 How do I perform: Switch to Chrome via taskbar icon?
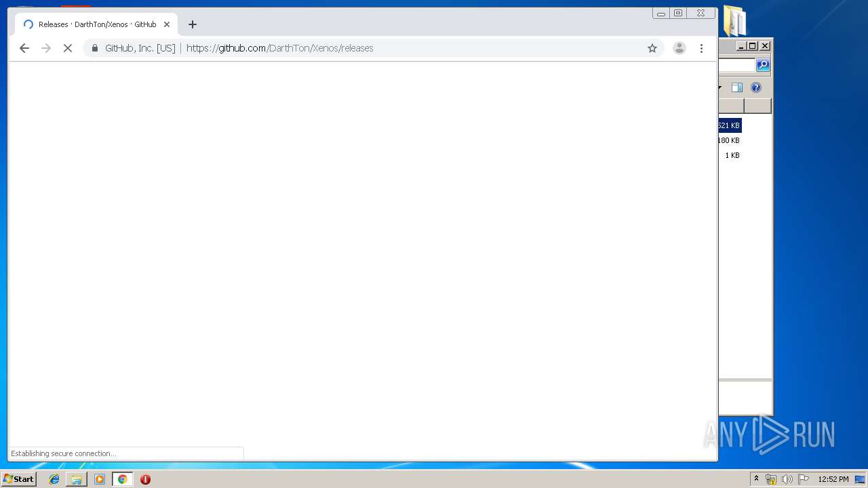(x=122, y=479)
